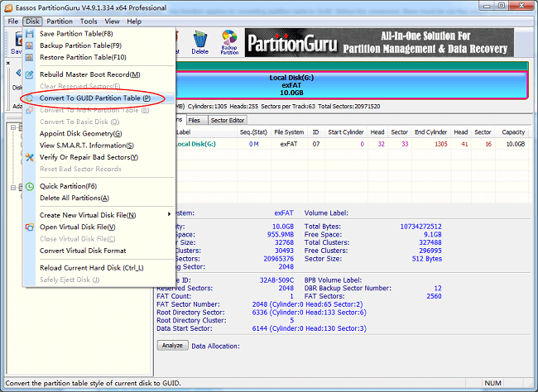Viewport: 538px width, 392px height.
Task: Click the Rebuild Master Boot Record icon
Action: [x=30, y=74]
